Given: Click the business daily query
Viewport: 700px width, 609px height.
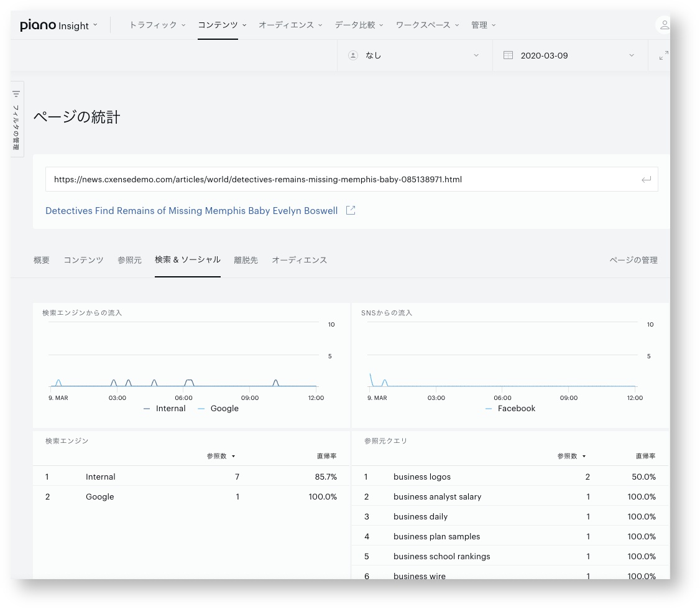Looking at the screenshot, I should click(420, 516).
